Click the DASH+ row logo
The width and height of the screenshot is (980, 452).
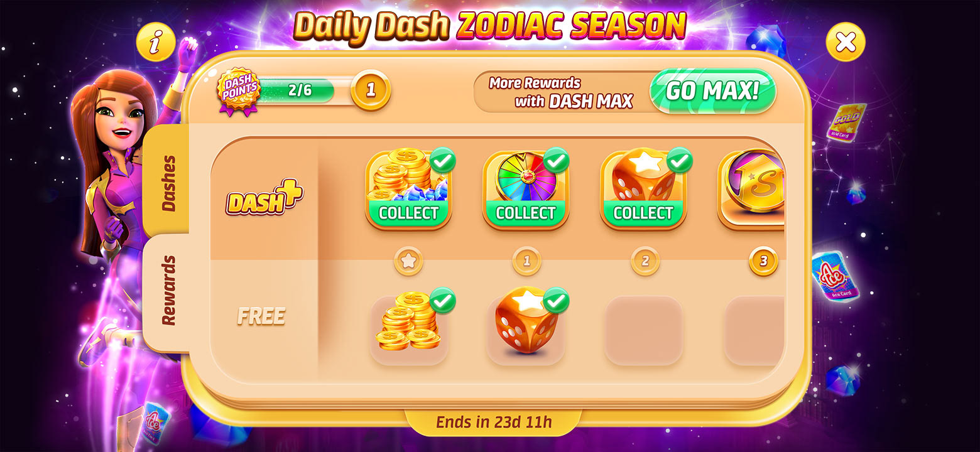pos(264,198)
